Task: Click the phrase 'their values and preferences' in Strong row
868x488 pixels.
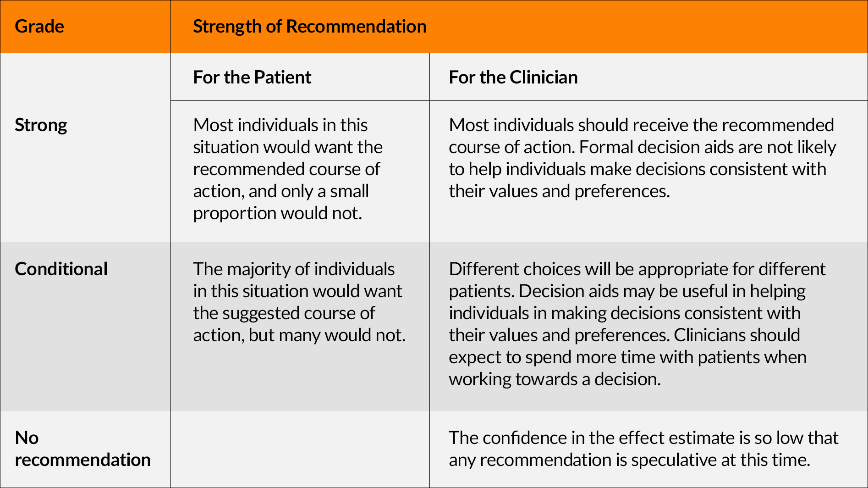Action: point(559,191)
